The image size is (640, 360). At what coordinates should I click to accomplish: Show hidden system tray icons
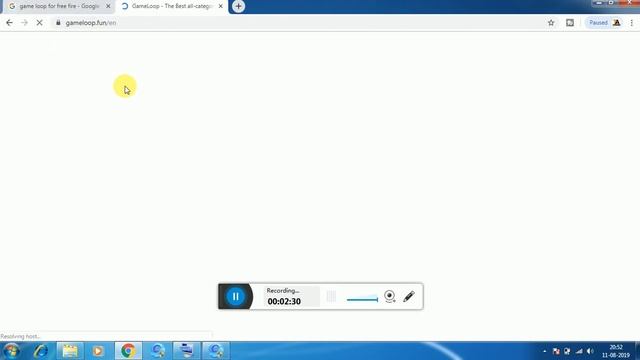(544, 351)
